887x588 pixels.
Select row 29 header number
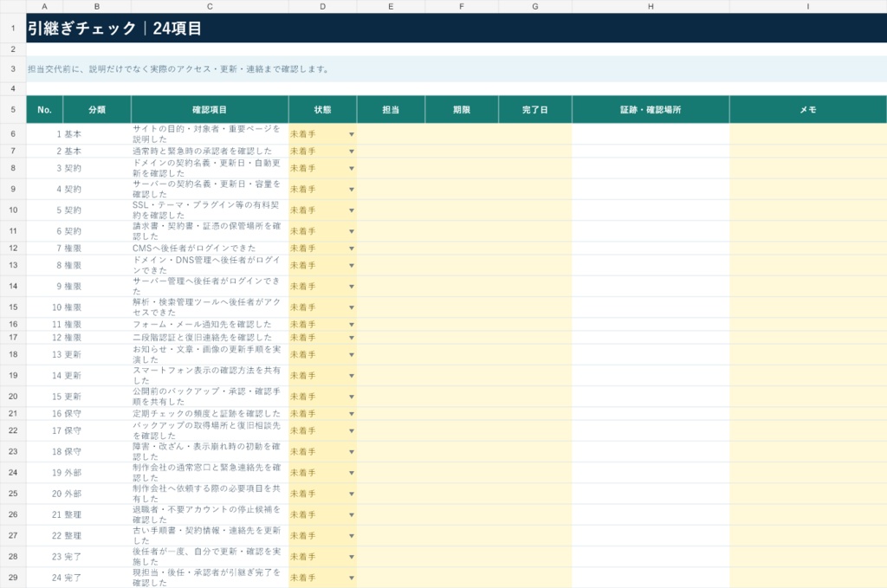pos(13,578)
